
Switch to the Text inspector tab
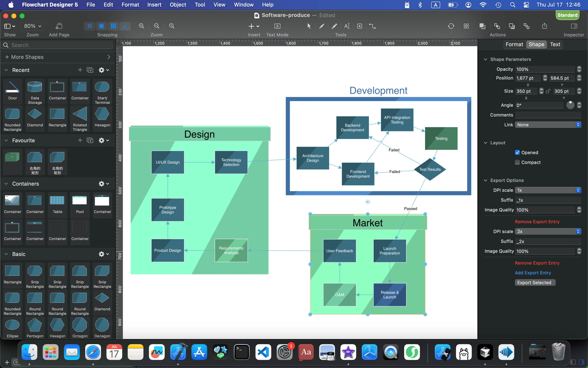coord(555,44)
